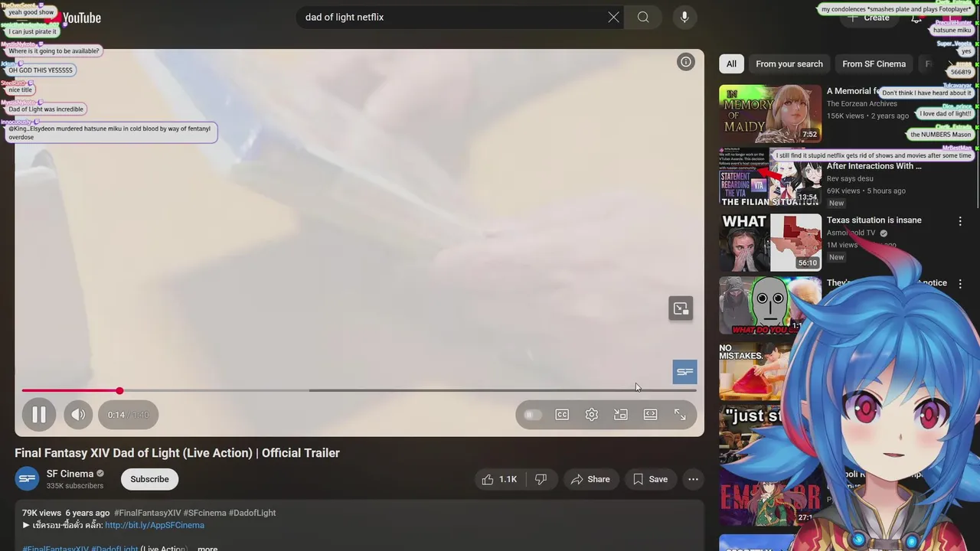The width and height of the screenshot is (980, 551).
Task: Click video title Final Fantasy XIV Dad of Light
Action: [177, 453]
